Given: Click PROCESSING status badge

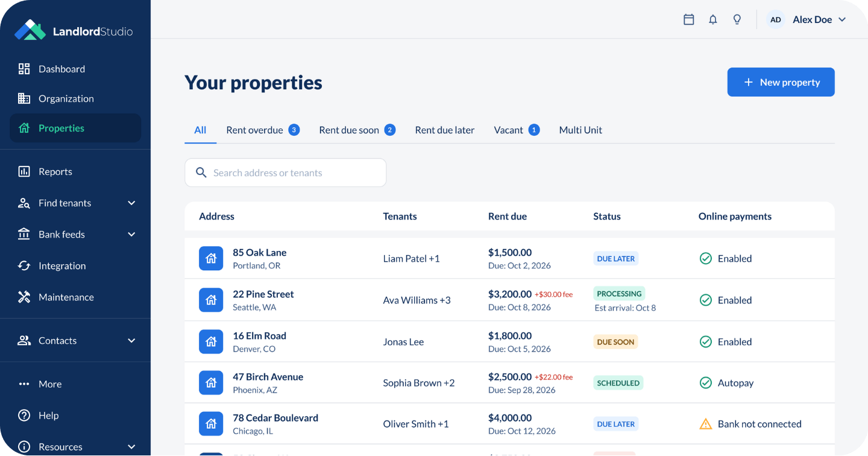Looking at the screenshot, I should (619, 294).
